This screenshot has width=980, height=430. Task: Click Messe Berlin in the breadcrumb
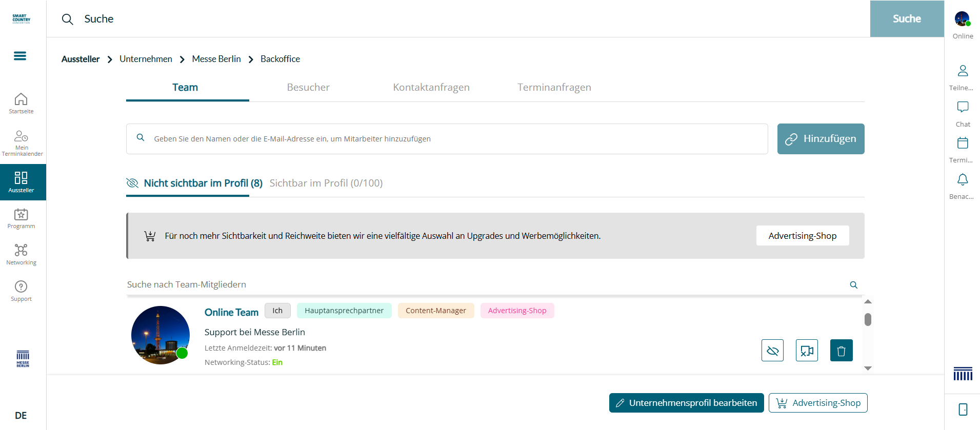216,59
